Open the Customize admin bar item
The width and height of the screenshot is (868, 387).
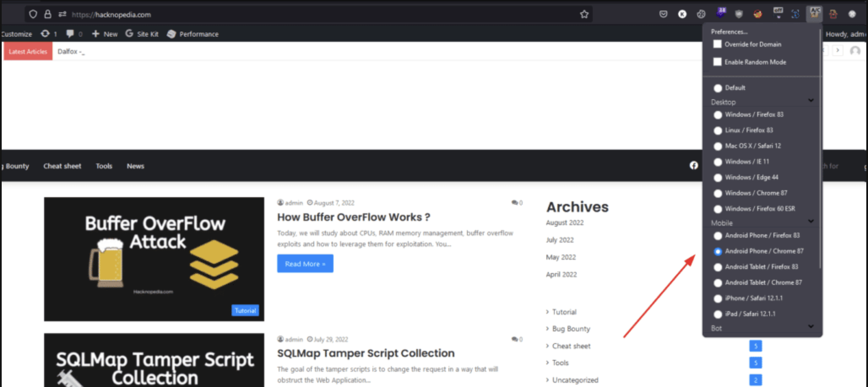point(16,34)
